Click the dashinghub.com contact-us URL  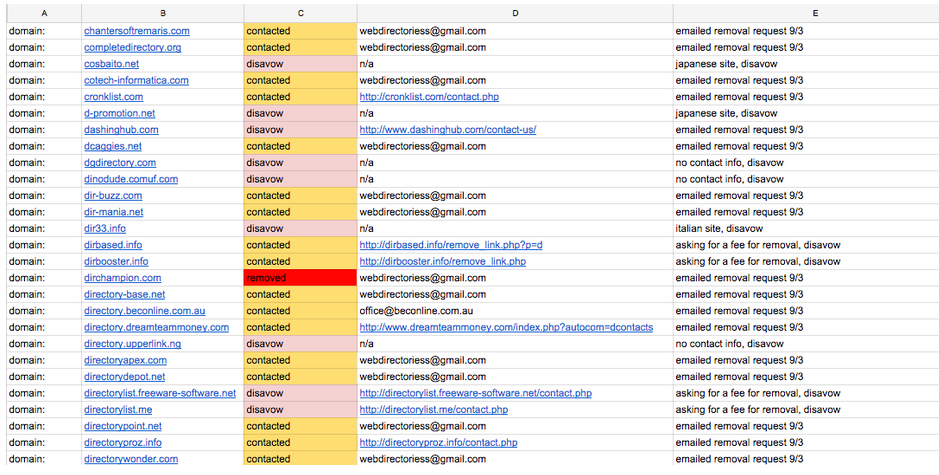coord(447,130)
